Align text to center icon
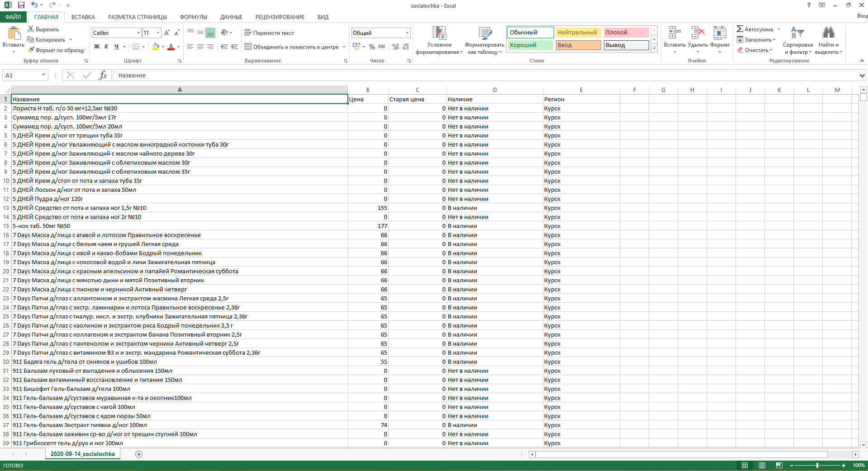The height and width of the screenshot is (471, 868). tap(200, 47)
